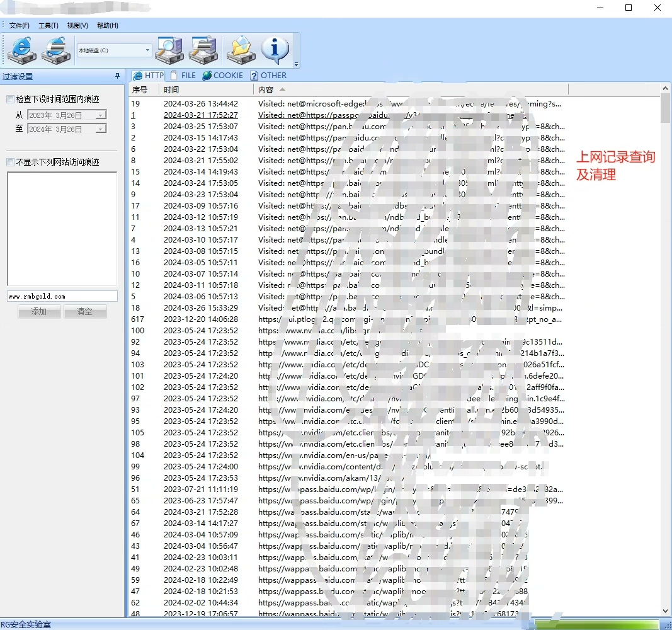Viewport: 672px width, 630px height.
Task: Select row with time 2024-03-26 13:44:42
Action: click(347, 104)
